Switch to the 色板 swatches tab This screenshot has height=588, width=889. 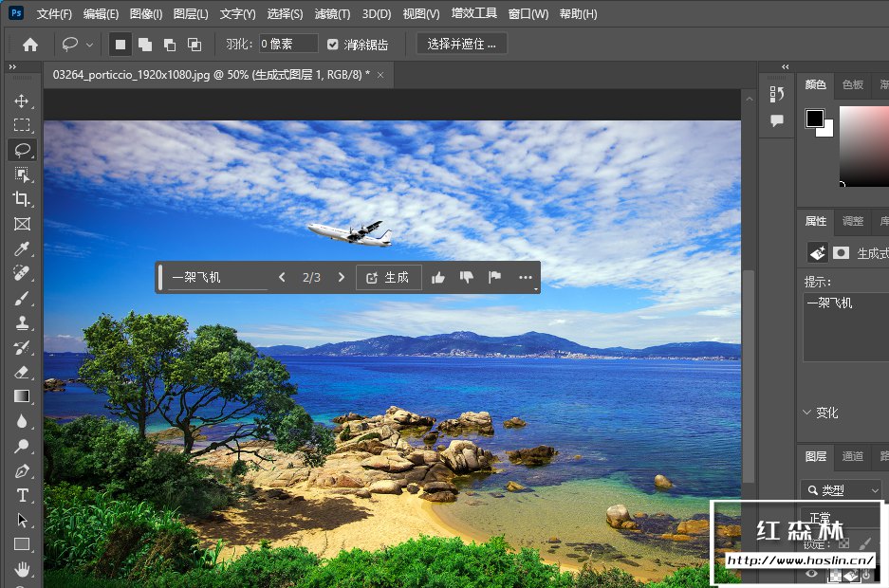point(852,84)
